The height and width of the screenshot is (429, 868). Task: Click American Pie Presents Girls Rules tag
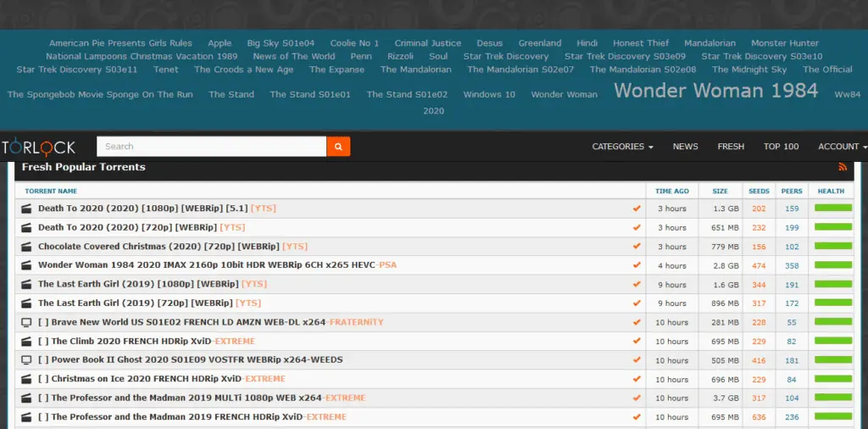pos(120,43)
